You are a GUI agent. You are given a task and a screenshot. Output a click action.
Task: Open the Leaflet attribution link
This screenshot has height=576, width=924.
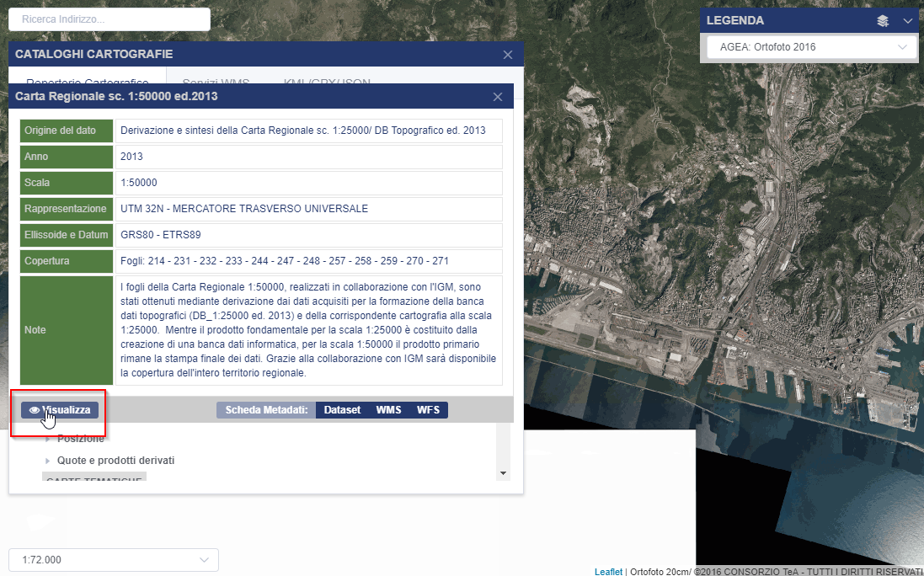pos(608,571)
